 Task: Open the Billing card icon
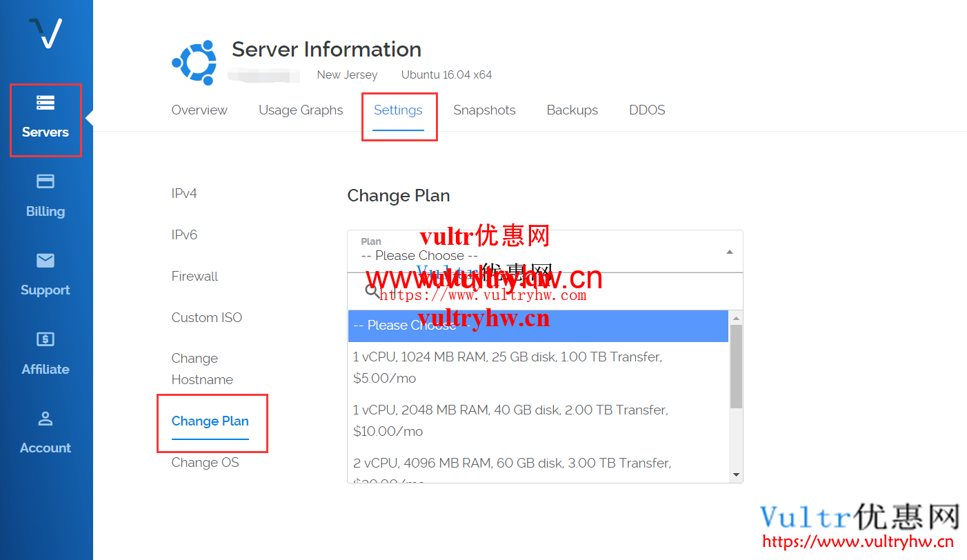(x=46, y=181)
